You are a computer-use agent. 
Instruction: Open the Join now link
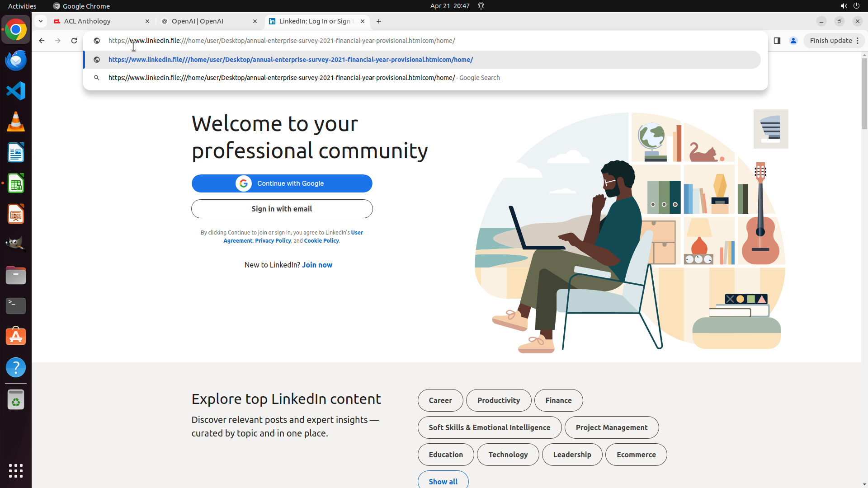[317, 265]
